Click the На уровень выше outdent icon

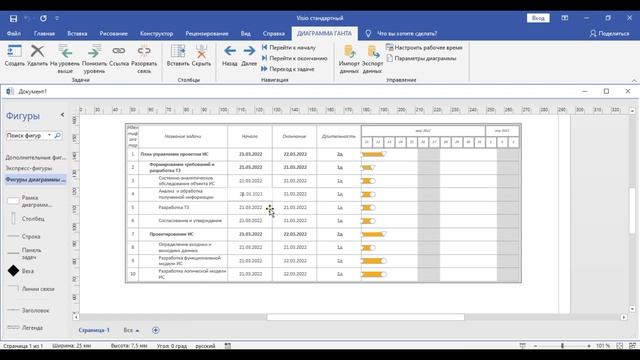click(x=65, y=51)
